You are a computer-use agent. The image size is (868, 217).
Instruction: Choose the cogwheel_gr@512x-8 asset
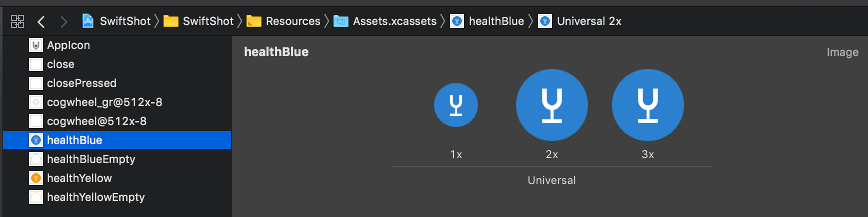(x=117, y=102)
